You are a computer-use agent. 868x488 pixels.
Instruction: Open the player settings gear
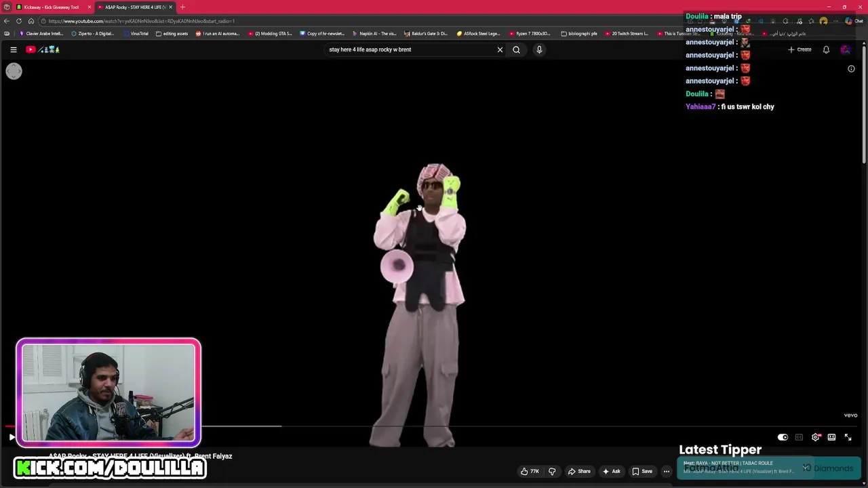pyautogui.click(x=815, y=437)
